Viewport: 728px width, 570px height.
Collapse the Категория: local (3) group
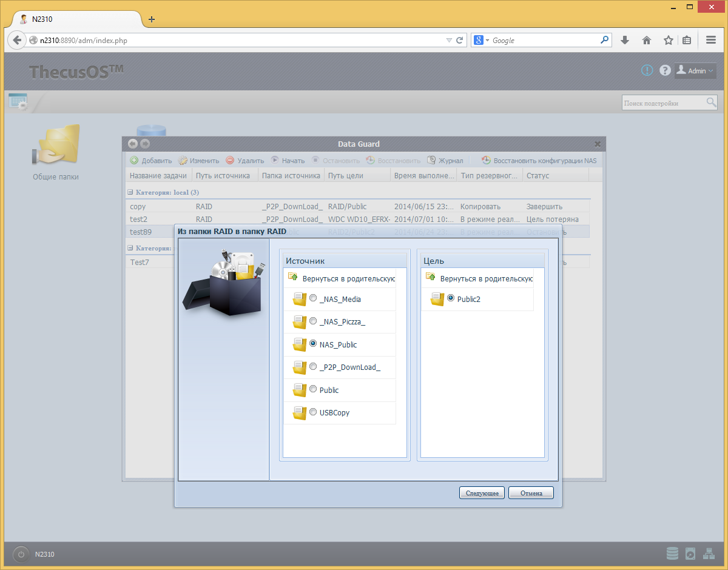coord(130,192)
